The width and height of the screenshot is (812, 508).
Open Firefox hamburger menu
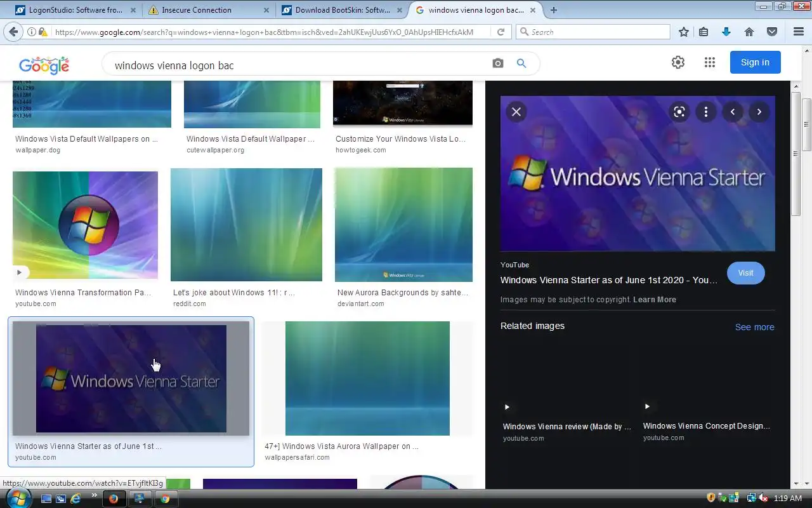pos(799,32)
